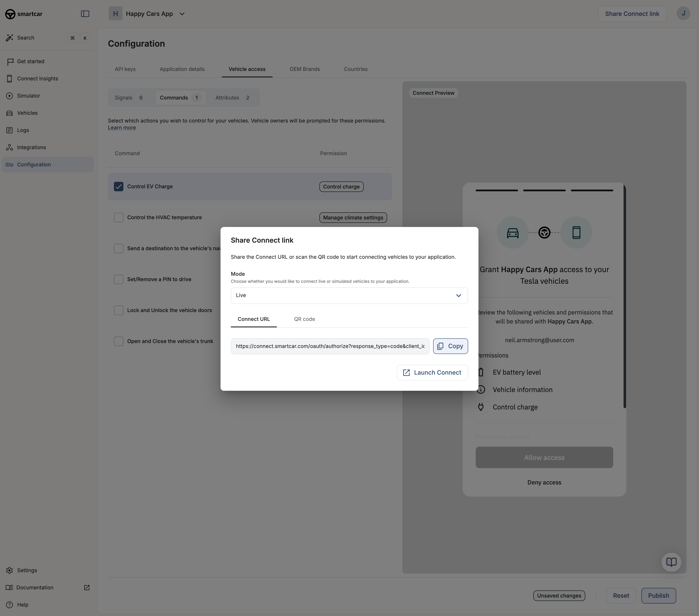This screenshot has height=616, width=699.
Task: Select the Connect URL tab
Action: 253,319
